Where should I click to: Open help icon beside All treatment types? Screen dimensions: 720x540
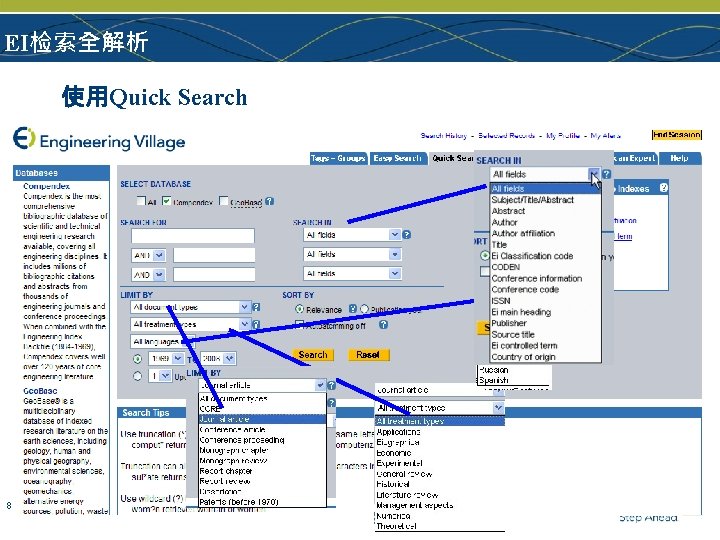(x=256, y=324)
